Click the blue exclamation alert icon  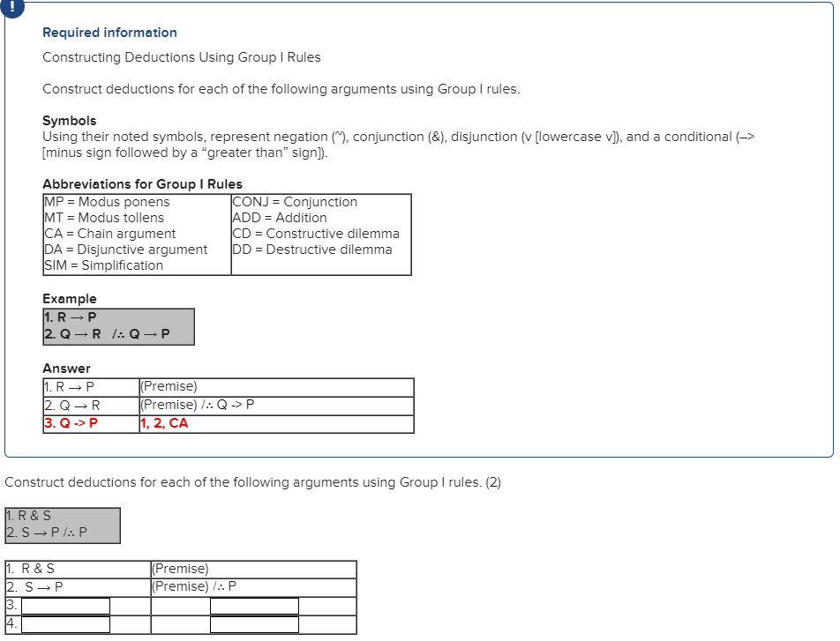[11, 8]
